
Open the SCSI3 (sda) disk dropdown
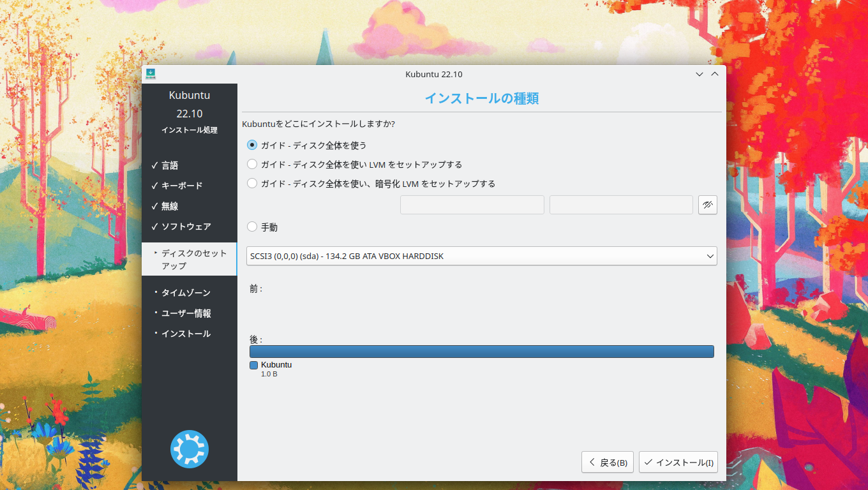[x=482, y=256]
